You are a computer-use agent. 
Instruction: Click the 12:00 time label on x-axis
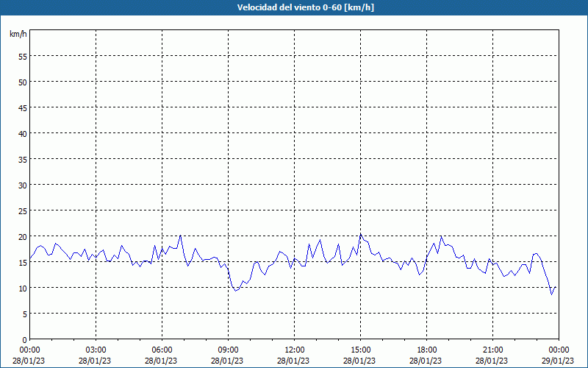295,350
